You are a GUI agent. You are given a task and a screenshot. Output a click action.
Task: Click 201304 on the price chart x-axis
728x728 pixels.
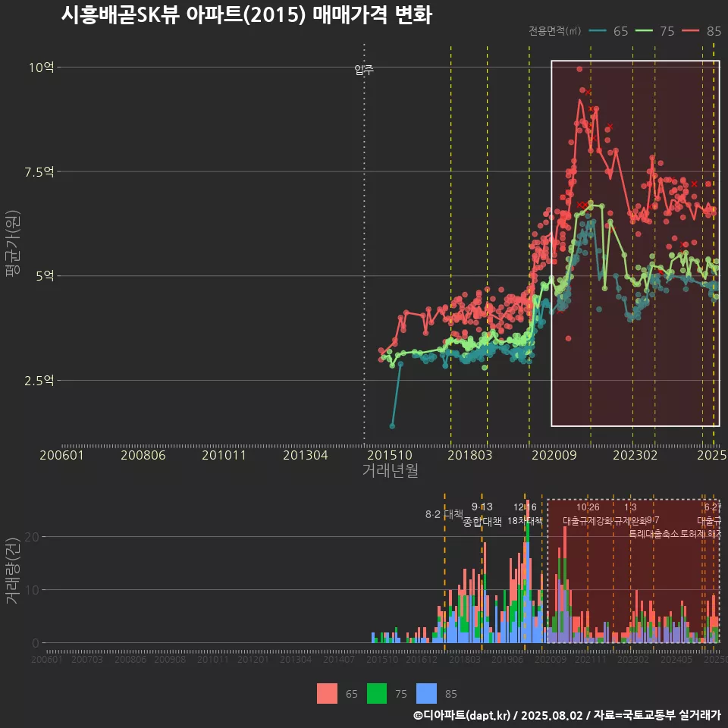click(305, 455)
